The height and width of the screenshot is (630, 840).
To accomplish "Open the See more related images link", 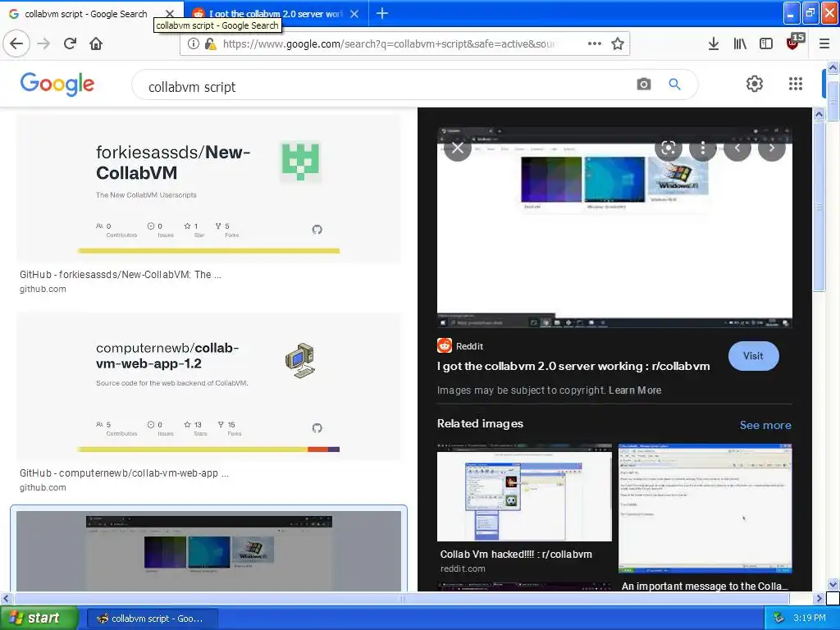I will (x=765, y=425).
